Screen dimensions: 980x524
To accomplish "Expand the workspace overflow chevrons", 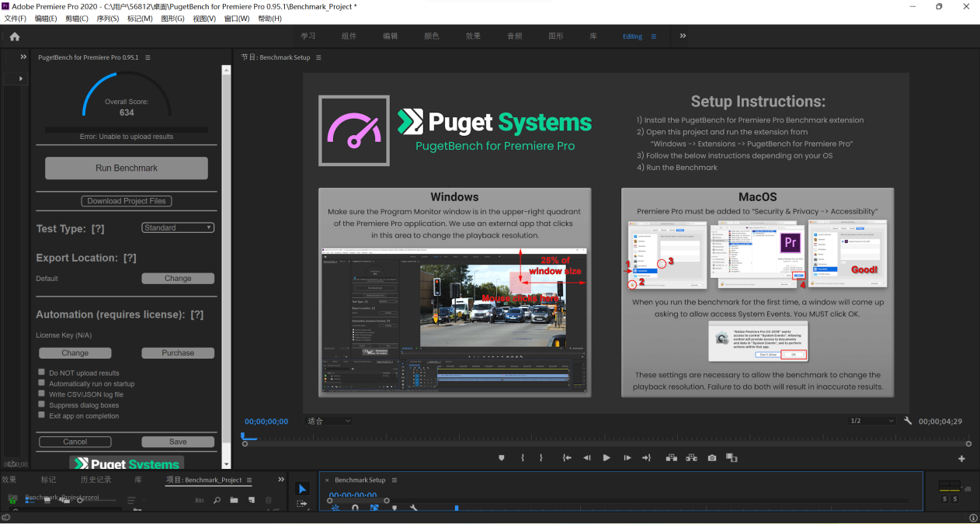I will [683, 36].
